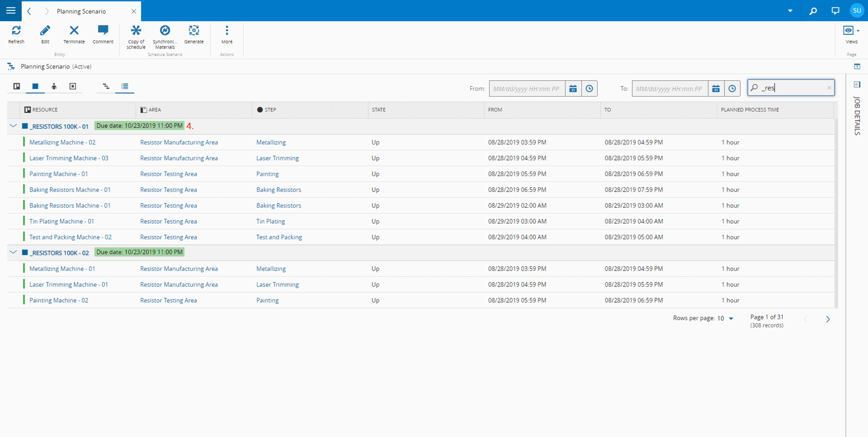The height and width of the screenshot is (437, 868).
Task: Open the To date calendar picker
Action: (x=716, y=89)
